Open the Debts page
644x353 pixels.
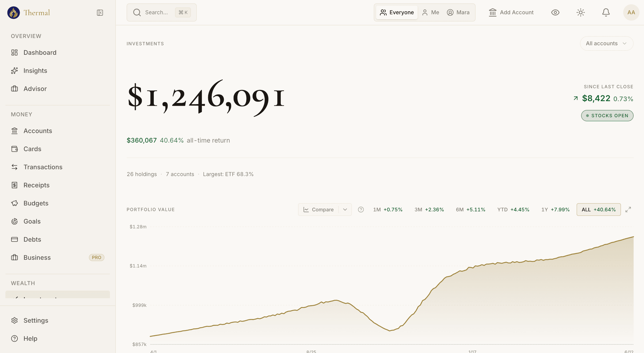pos(58,239)
